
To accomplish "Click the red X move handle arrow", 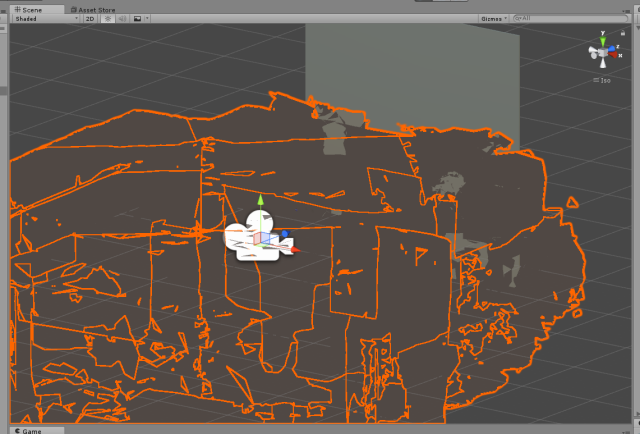I will [x=295, y=249].
